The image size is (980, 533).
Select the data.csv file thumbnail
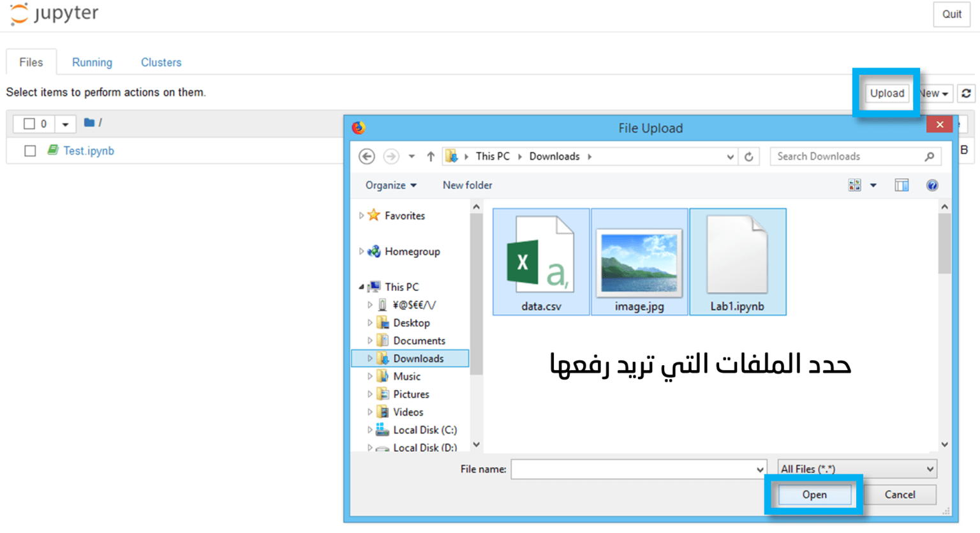pos(540,260)
